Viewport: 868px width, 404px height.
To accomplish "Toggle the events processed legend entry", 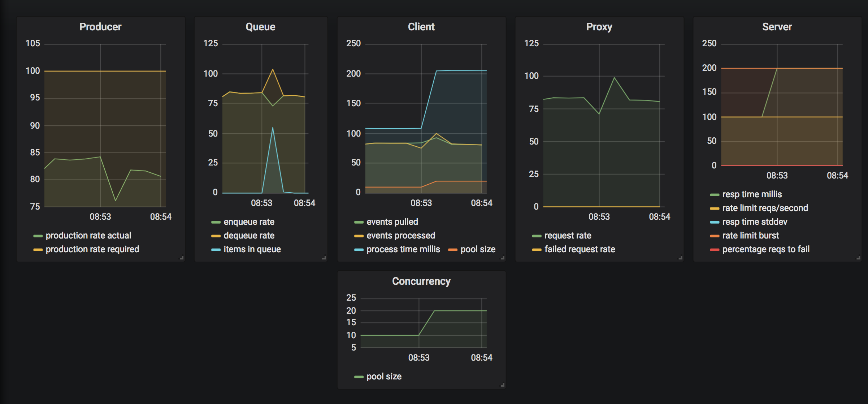I will pos(401,236).
